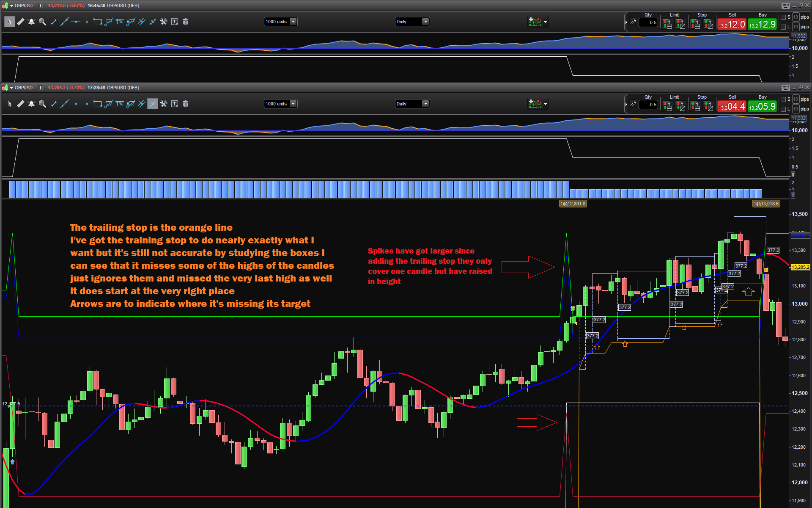The image size is (812, 508).
Task: Click the trash delete-objects icon in lower toolbar
Action: click(185, 104)
